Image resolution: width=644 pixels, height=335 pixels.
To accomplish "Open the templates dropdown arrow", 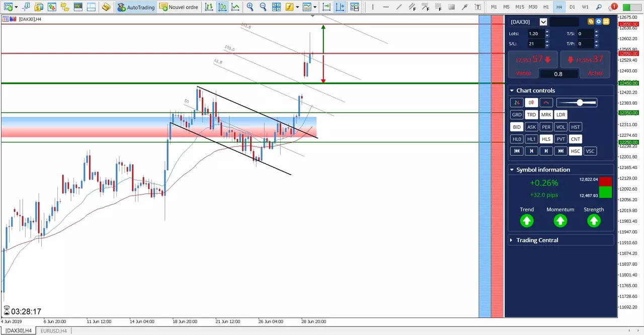I will point(315,7).
